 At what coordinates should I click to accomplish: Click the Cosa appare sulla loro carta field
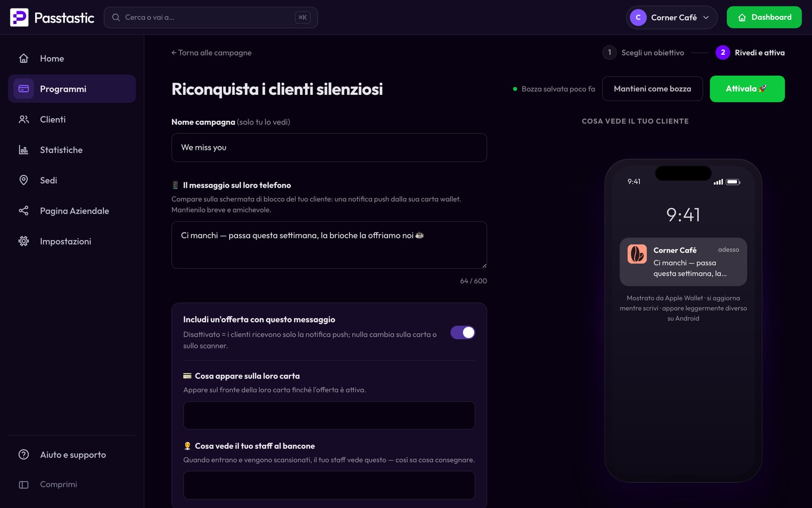(x=329, y=416)
